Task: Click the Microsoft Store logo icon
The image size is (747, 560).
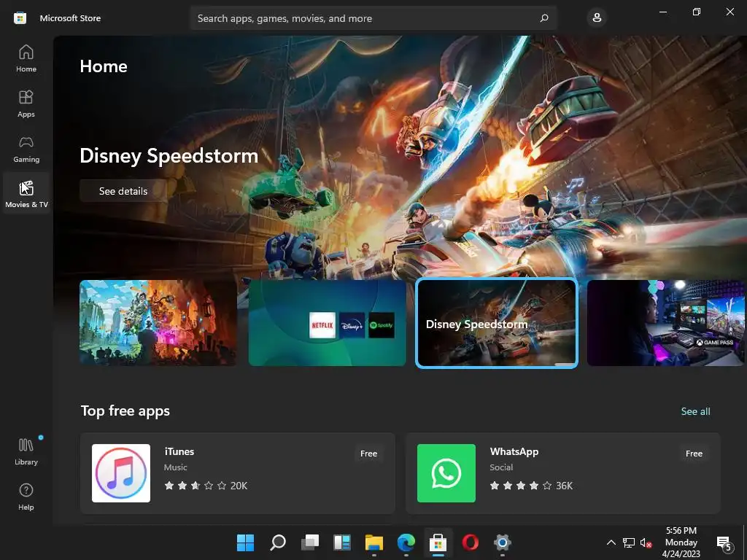Action: (x=20, y=18)
